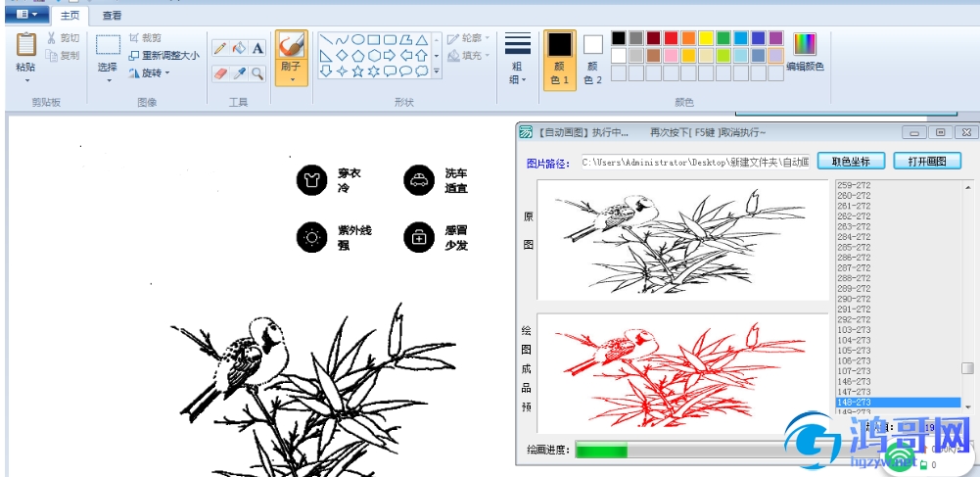Open the Paint file menu button
The height and width of the screenshot is (477, 980).
coord(26,14)
